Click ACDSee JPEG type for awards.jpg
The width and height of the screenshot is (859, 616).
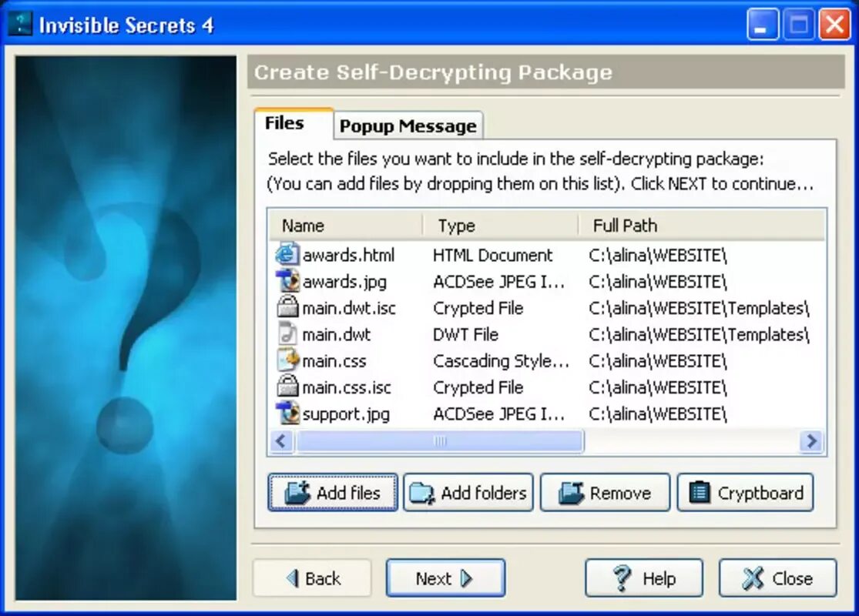click(x=498, y=282)
